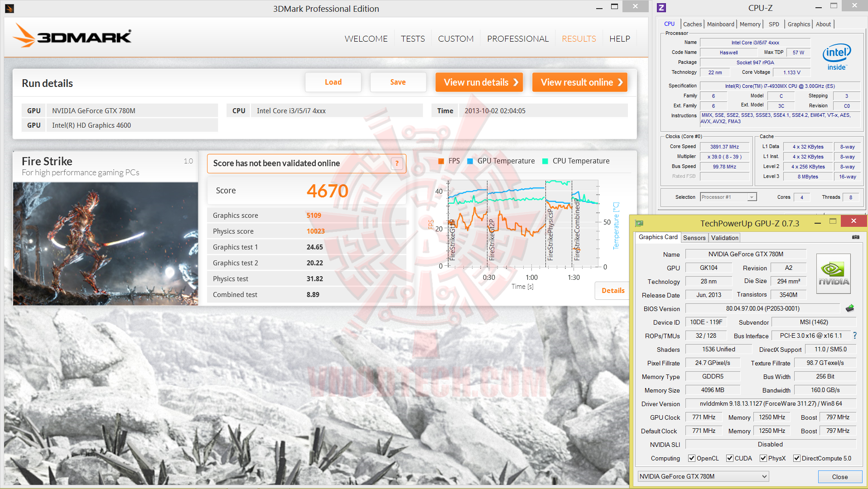Image resolution: width=868 pixels, height=489 pixels.
Task: Open the HELP tab in 3DMark
Action: [620, 39]
